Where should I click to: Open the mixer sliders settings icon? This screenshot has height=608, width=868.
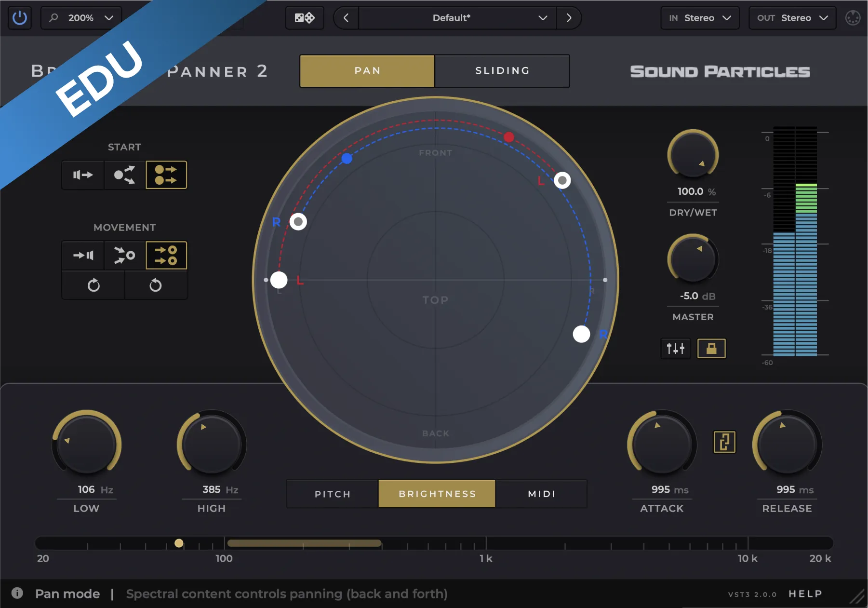(x=675, y=348)
